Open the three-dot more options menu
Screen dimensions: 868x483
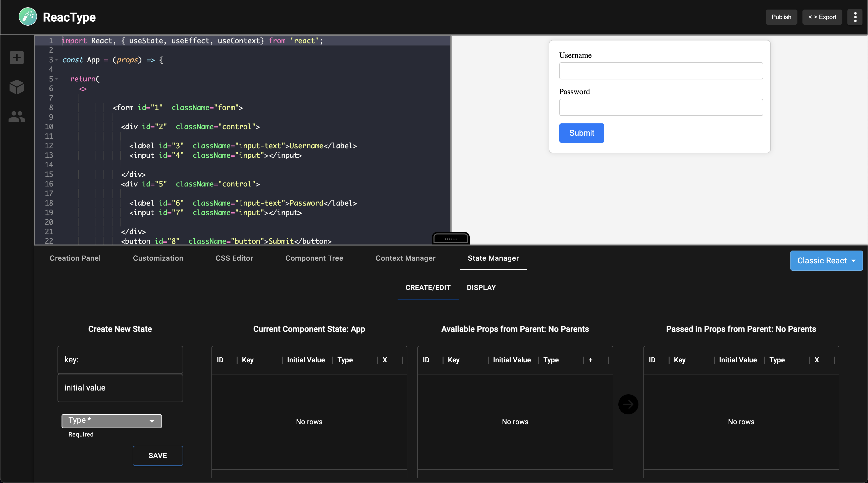coord(855,17)
